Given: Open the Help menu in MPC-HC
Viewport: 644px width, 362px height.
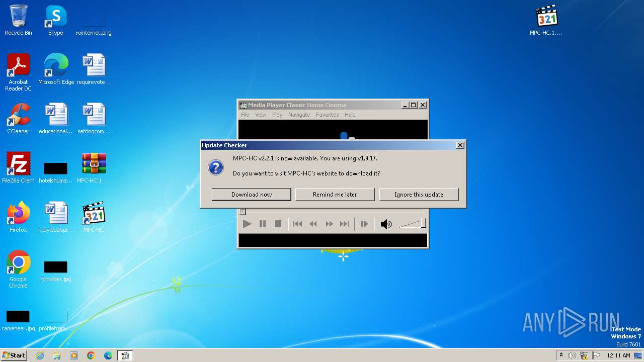Looking at the screenshot, I should coord(350,115).
